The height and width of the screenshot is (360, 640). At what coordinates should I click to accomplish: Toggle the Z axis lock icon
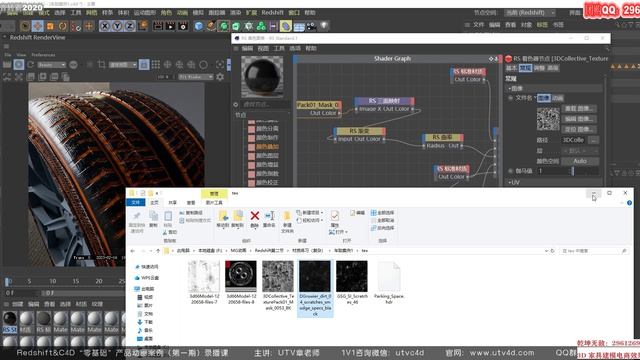(129, 26)
